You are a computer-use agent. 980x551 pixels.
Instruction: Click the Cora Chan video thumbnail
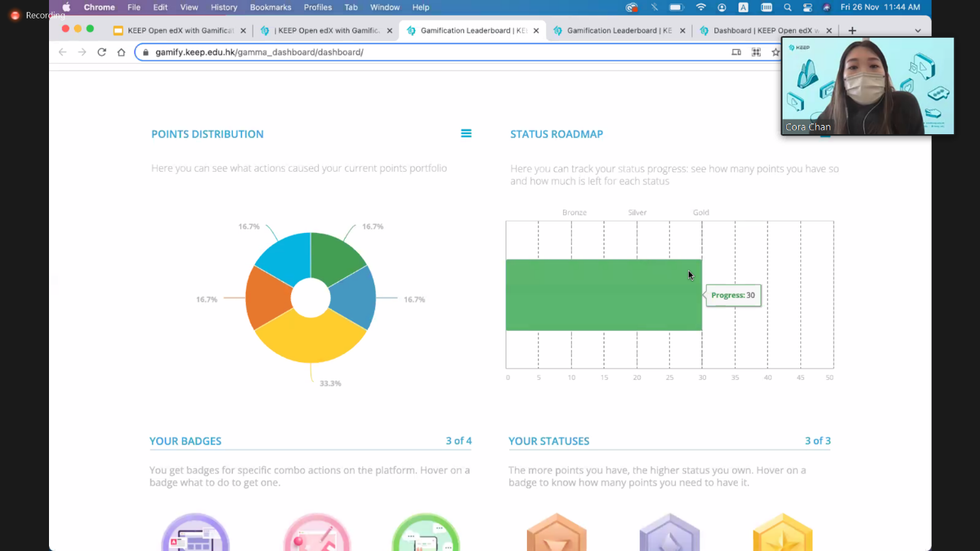[x=868, y=86]
